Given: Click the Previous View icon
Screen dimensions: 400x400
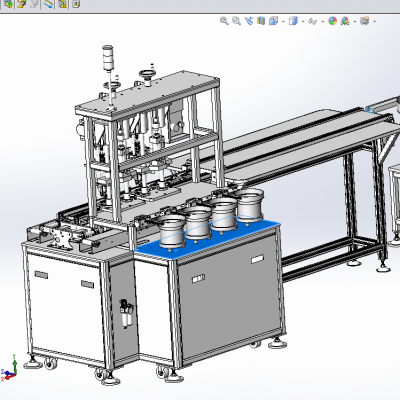Looking at the screenshot, I should tap(249, 21).
